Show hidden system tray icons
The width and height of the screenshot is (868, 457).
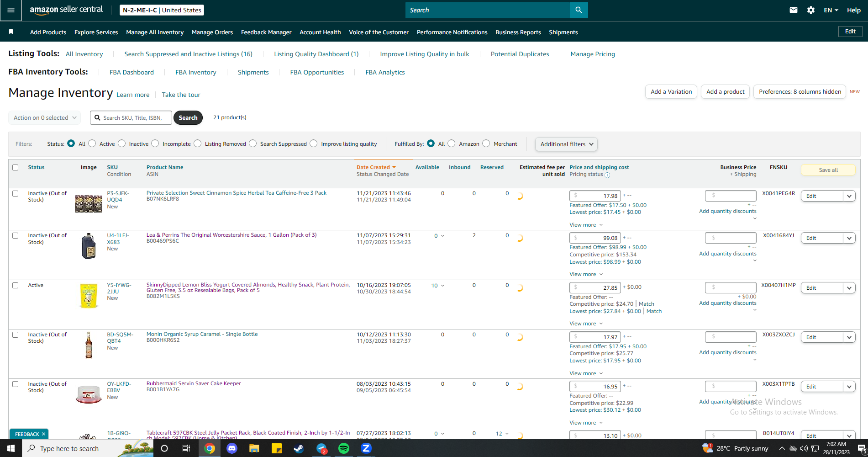point(782,448)
